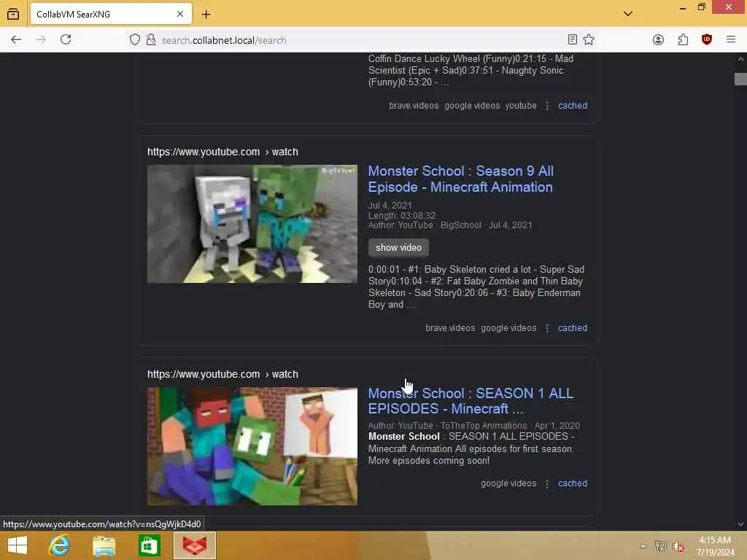
Task: Open File Explorer from the taskbar
Action: point(104,545)
